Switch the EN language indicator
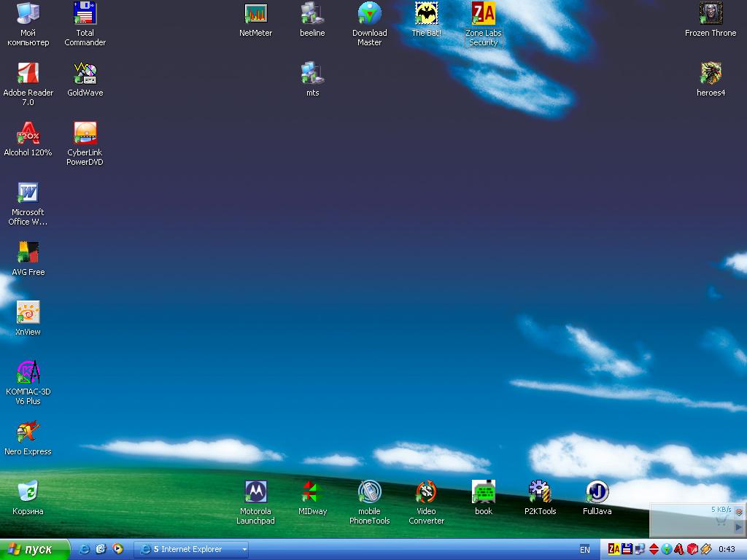 point(584,550)
